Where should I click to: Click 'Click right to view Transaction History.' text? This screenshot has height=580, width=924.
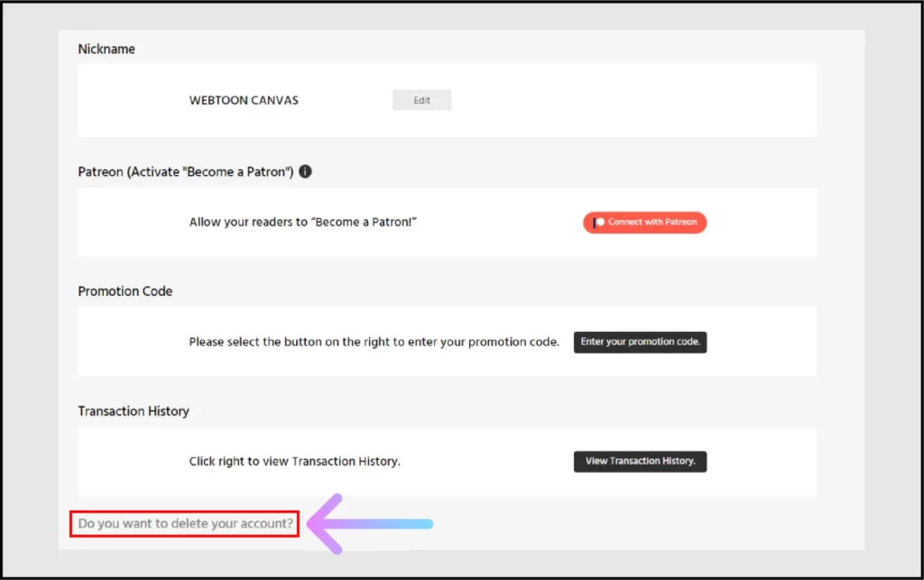pyautogui.click(x=295, y=461)
